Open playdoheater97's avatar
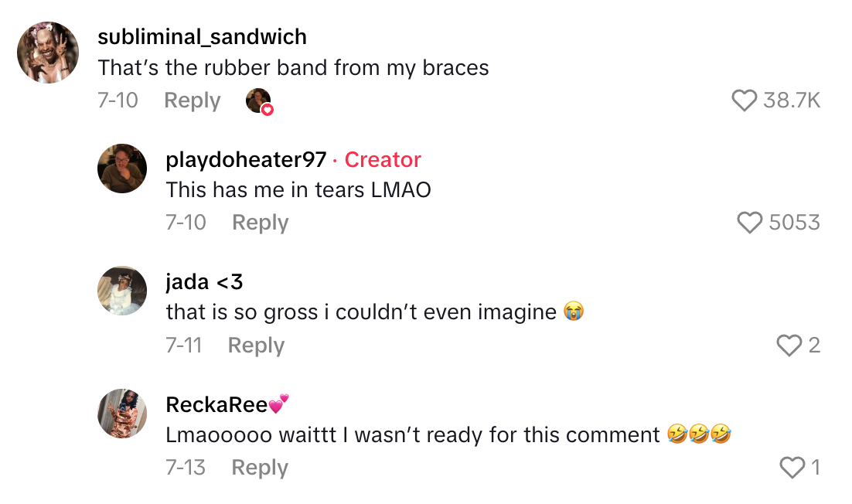 [x=122, y=169]
